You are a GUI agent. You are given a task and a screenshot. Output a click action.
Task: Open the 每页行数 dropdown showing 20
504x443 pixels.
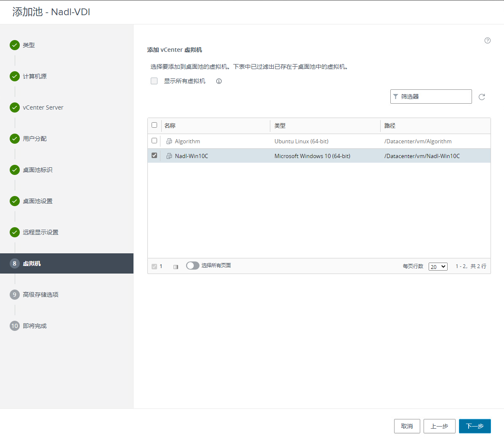tap(438, 267)
